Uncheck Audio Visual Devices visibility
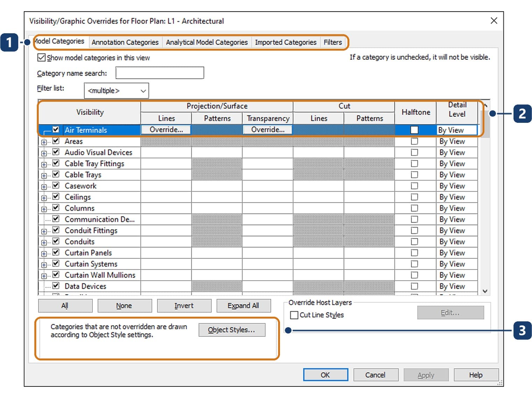The image size is (532, 398). click(x=56, y=152)
